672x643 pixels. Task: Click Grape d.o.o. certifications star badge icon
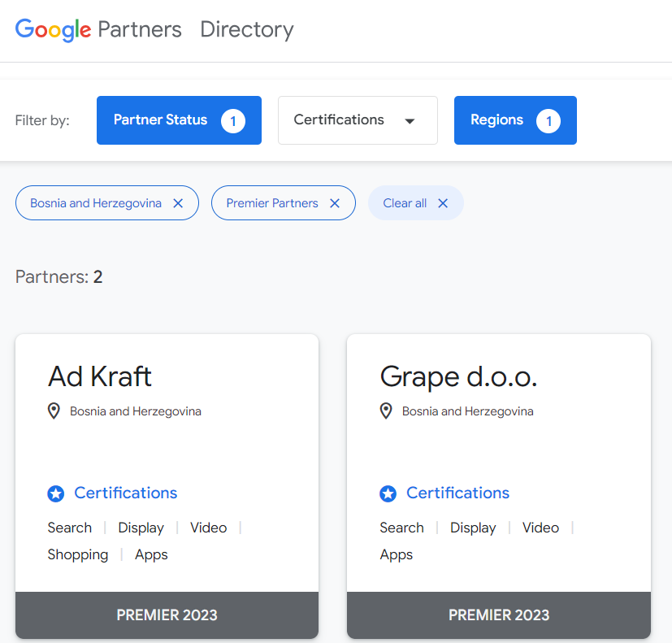click(x=388, y=493)
